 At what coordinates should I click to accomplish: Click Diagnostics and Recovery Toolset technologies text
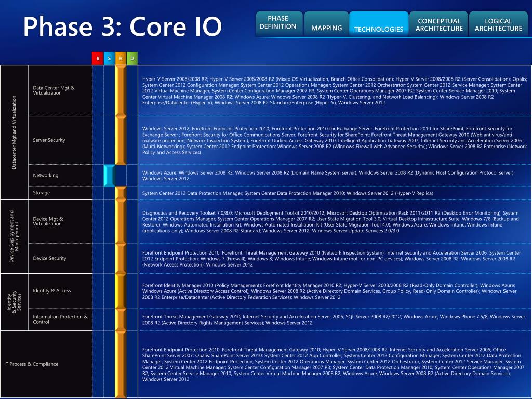tap(330, 222)
